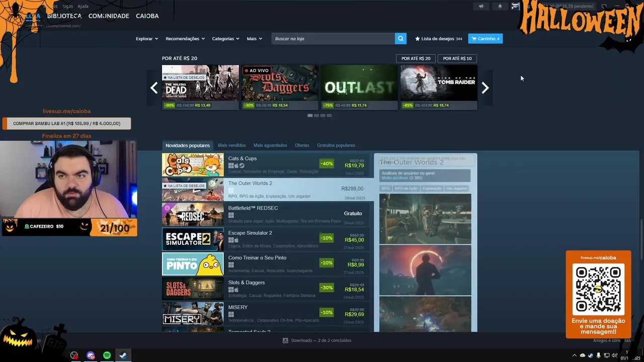Image resolution: width=644 pixels, height=362 pixels.
Task: Open the shopping cart Carrinho button
Action: (485, 39)
